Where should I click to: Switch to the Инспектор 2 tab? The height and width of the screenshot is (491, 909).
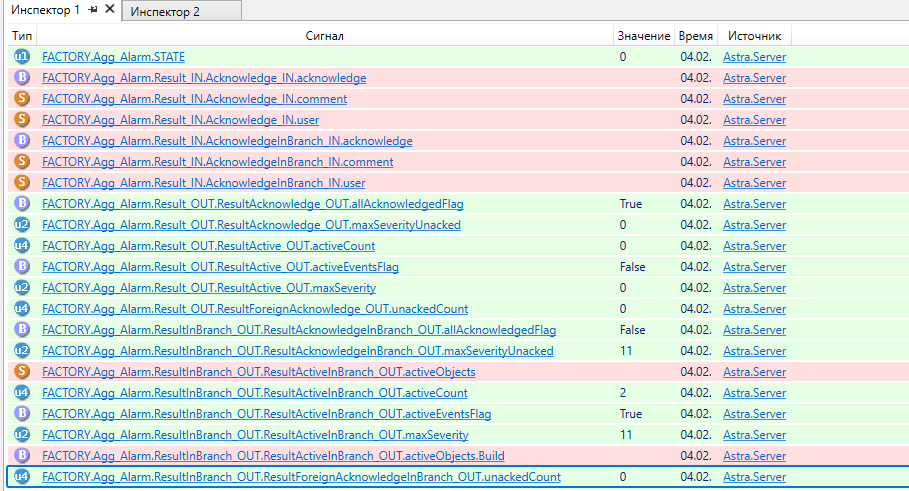[165, 11]
